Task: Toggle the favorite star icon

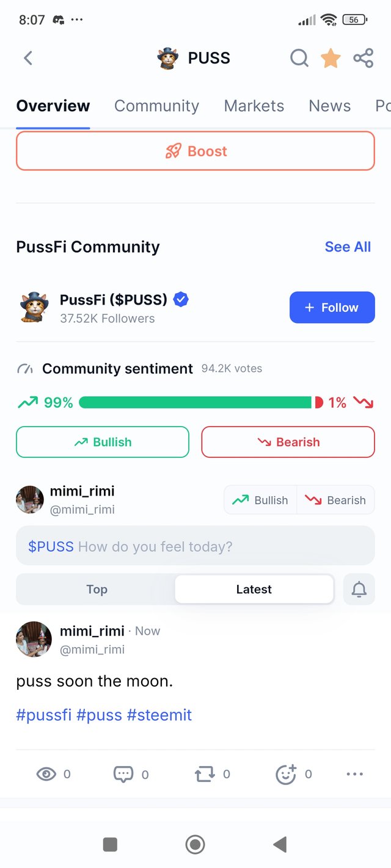Action: point(331,58)
